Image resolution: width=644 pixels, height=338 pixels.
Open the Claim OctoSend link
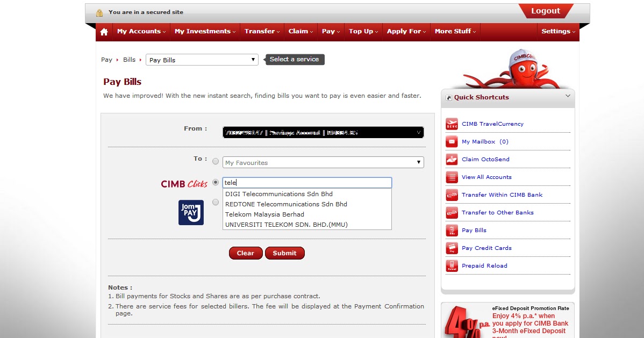point(485,160)
